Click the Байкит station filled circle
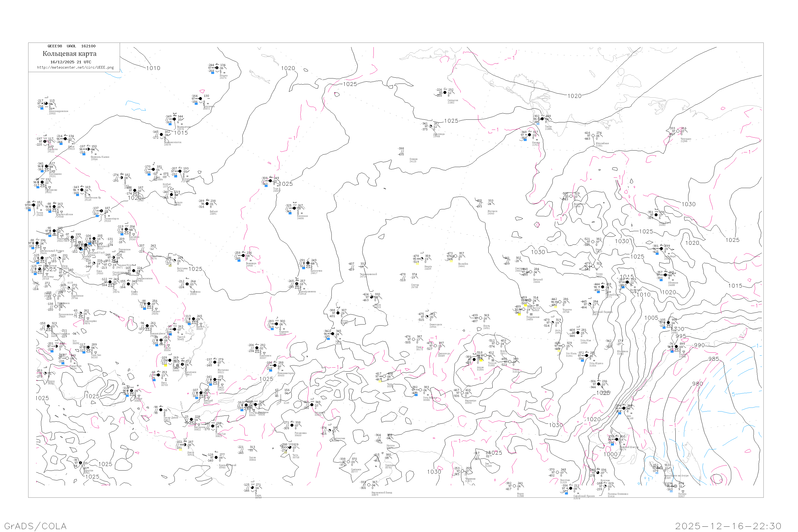Viewport: 798px width, 532px height. (207, 204)
